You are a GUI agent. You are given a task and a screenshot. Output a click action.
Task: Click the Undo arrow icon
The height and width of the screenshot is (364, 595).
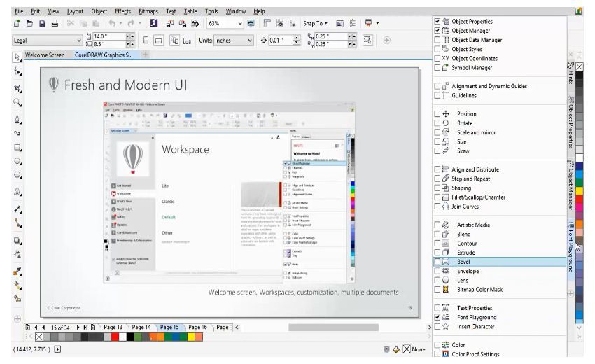click(112, 24)
